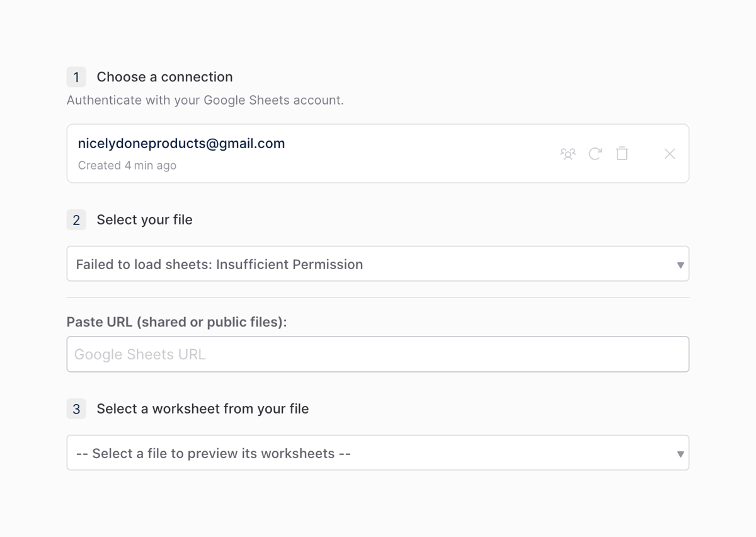Click the "Choose a connection" heading
This screenshot has width=756, height=537.
click(164, 77)
